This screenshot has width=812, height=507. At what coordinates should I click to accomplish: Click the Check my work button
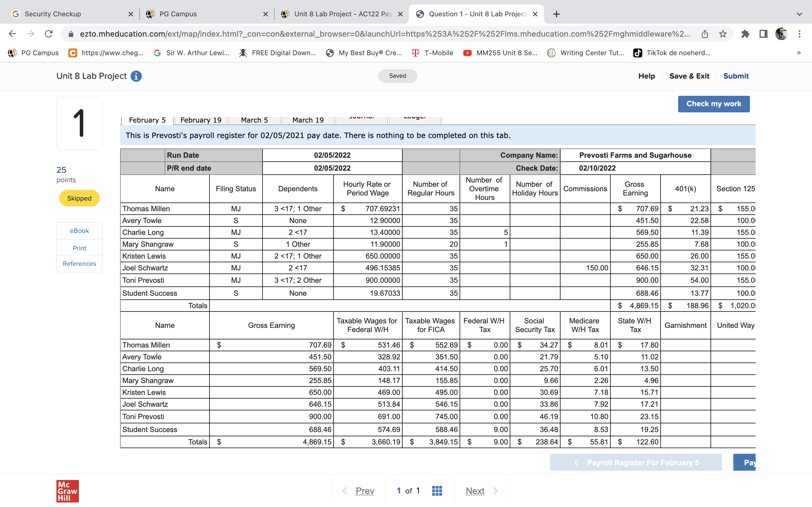713,104
